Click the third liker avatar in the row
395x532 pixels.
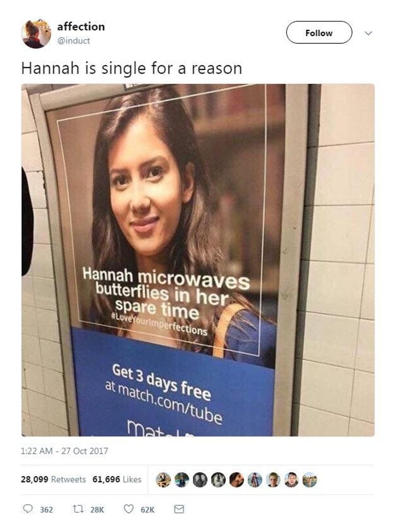click(x=200, y=480)
